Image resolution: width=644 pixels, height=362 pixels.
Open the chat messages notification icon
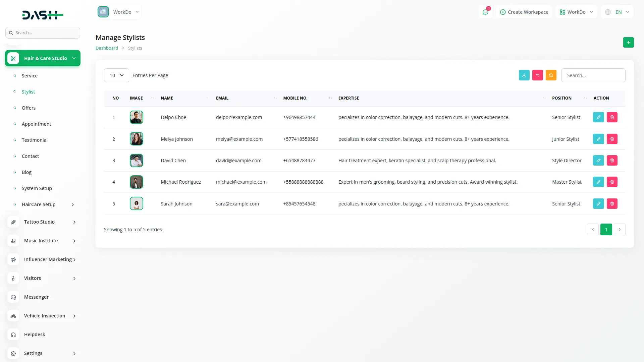(x=485, y=12)
